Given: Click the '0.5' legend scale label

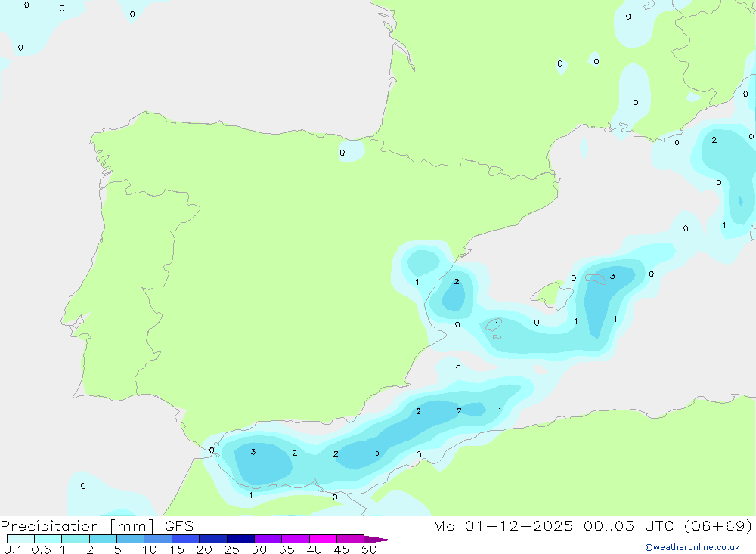Looking at the screenshot, I should [x=41, y=549].
